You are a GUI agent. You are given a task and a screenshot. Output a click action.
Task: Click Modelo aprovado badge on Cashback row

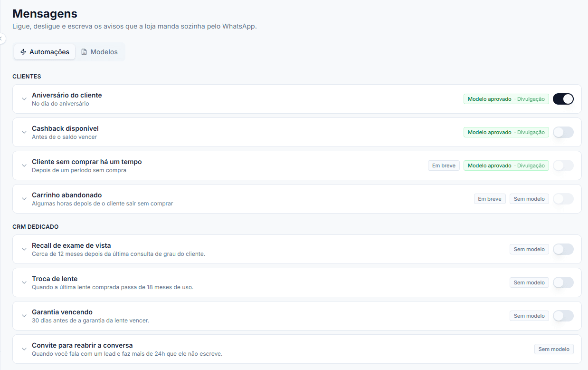pos(506,132)
